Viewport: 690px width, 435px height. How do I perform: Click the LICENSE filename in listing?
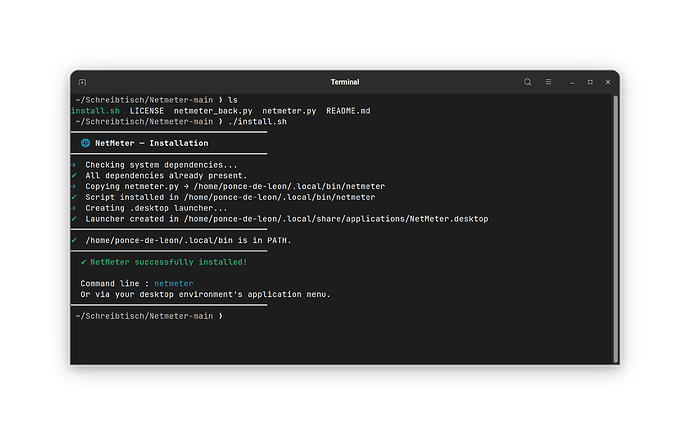[147, 111]
